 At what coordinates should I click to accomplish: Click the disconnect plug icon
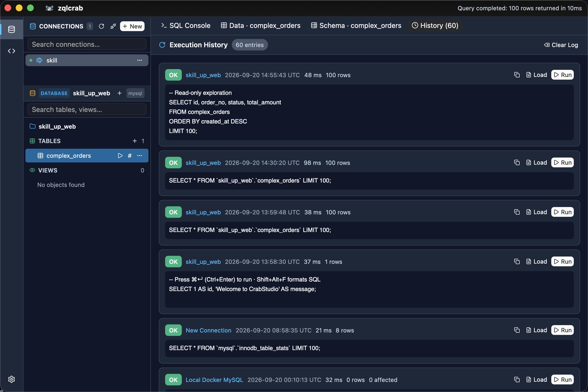pos(113,26)
